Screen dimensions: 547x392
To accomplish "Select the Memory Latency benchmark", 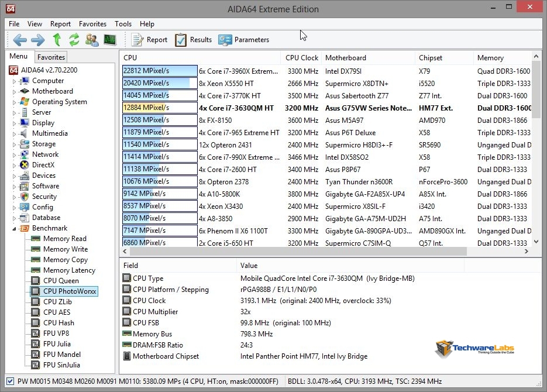I will click(69, 270).
